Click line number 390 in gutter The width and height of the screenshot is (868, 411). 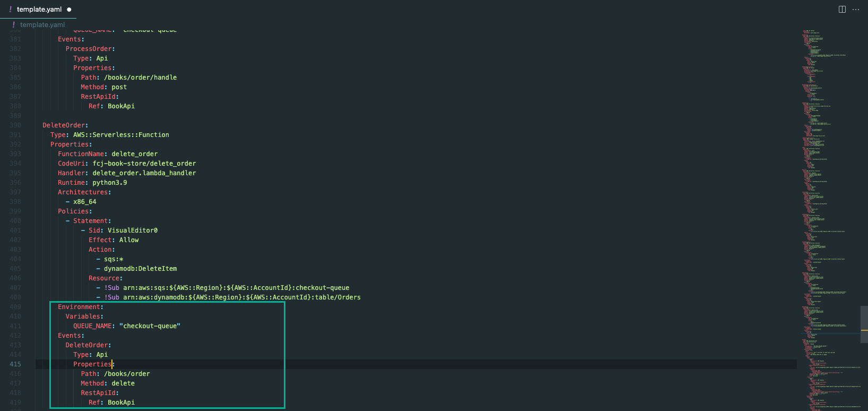point(15,125)
